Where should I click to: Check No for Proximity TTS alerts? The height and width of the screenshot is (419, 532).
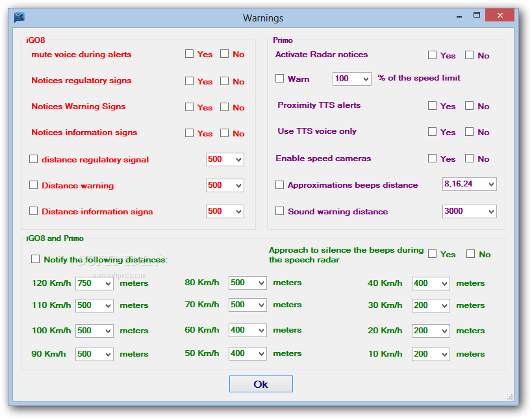[469, 105]
